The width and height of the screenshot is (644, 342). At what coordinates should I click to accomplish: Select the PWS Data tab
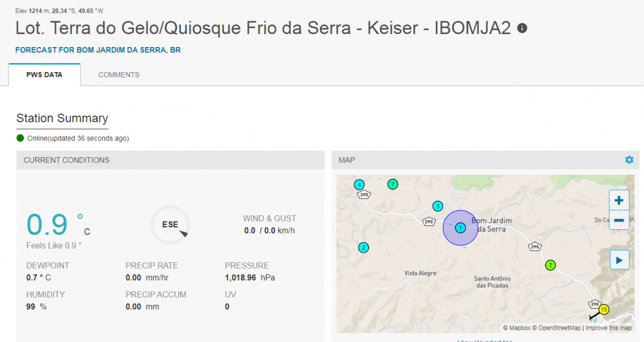(44, 75)
